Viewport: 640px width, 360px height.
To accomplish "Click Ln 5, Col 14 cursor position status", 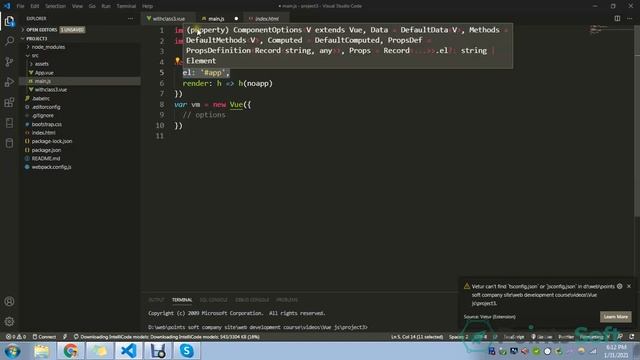I will point(417,337).
